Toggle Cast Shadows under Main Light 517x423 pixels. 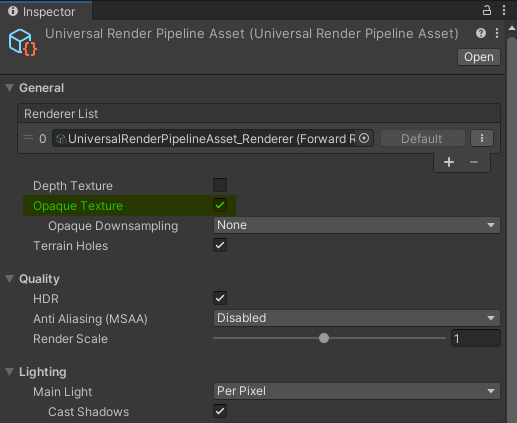coord(220,411)
